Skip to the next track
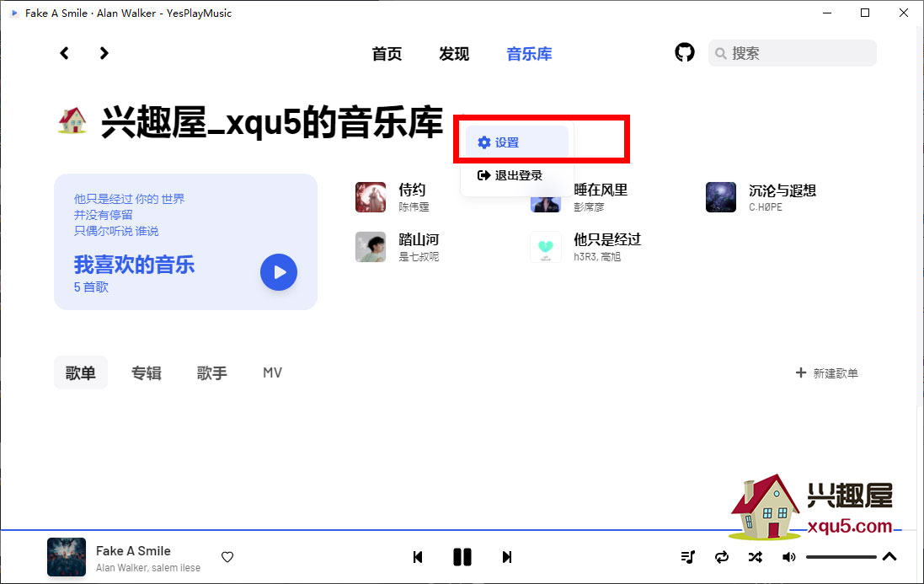Viewport: 924px width, 584px height. [x=507, y=557]
